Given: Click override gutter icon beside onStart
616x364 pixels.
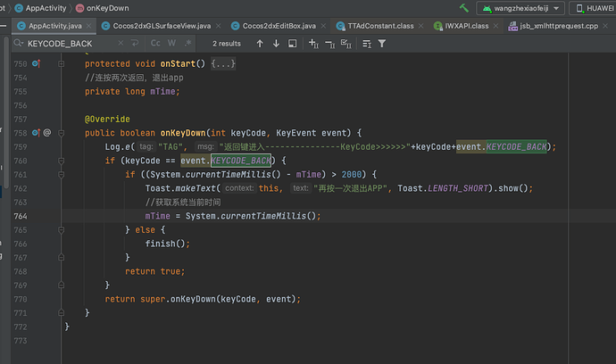Looking at the screenshot, I should click(36, 64).
